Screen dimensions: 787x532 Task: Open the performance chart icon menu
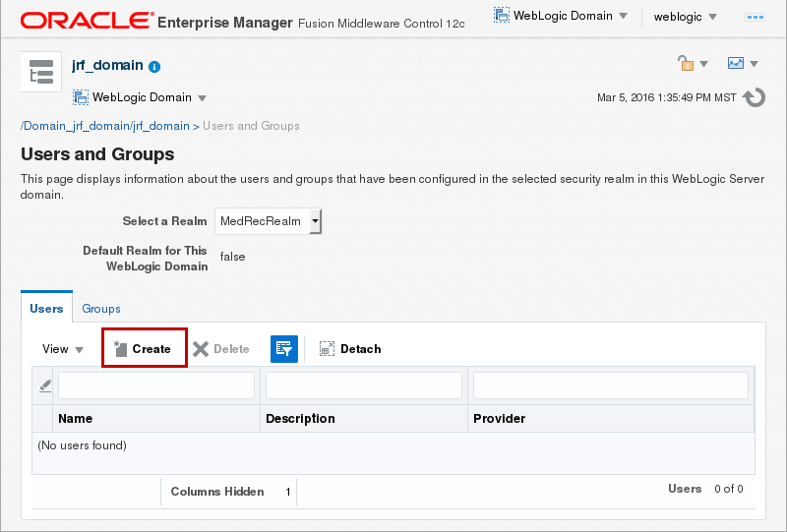coord(742,64)
